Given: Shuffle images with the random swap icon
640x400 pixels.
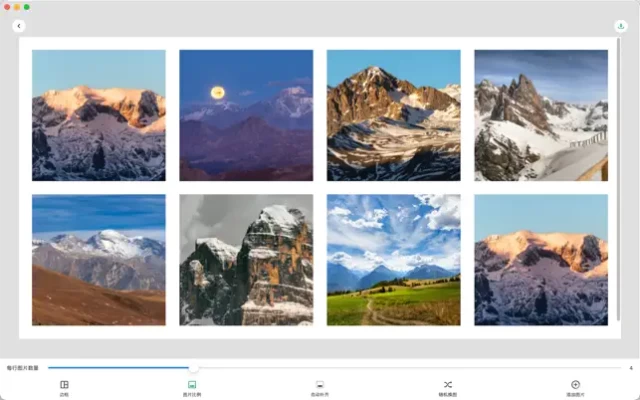Looking at the screenshot, I should pos(447,385).
